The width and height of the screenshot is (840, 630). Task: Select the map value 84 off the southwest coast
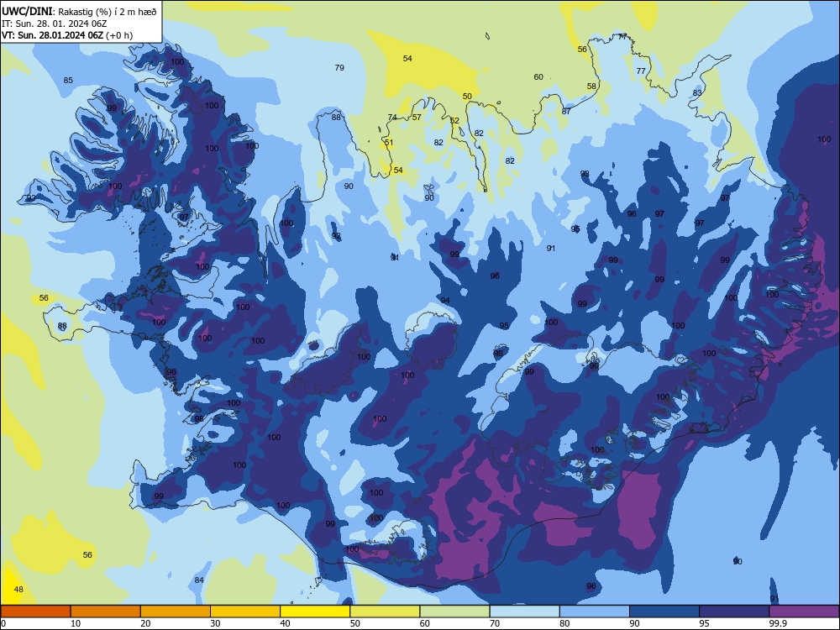tap(199, 580)
